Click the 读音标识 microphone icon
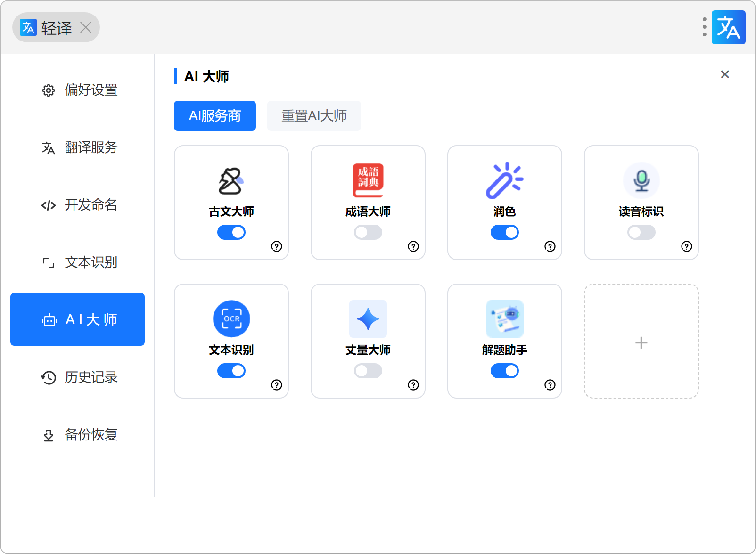Image resolution: width=756 pixels, height=554 pixels. click(641, 180)
